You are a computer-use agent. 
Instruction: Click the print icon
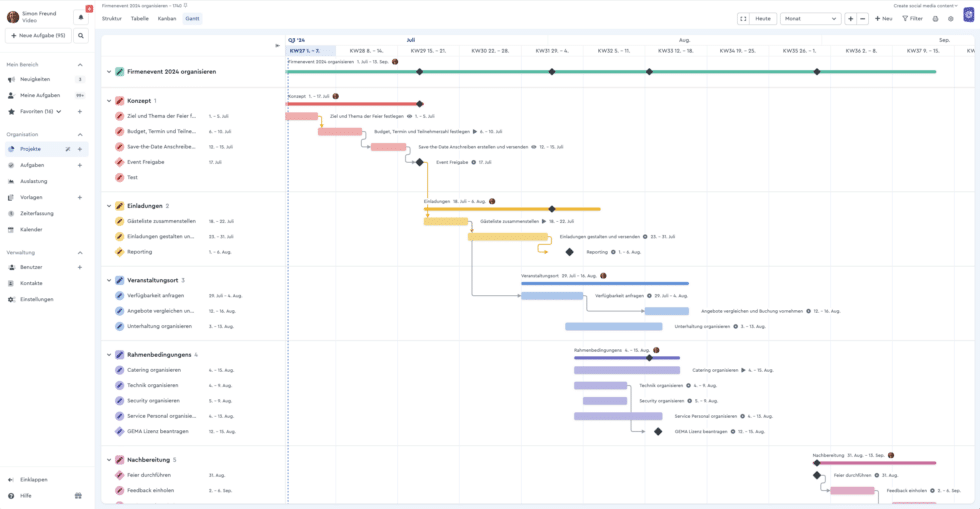tap(936, 19)
